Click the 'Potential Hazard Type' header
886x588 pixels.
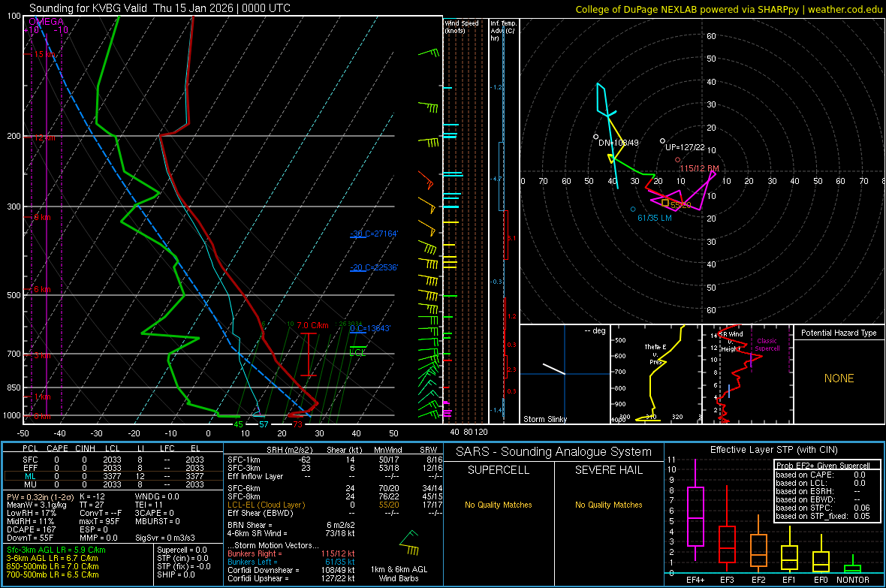839,333
